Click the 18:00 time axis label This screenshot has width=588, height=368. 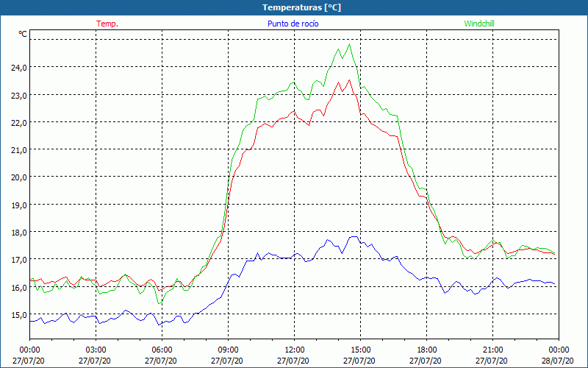tap(427, 350)
